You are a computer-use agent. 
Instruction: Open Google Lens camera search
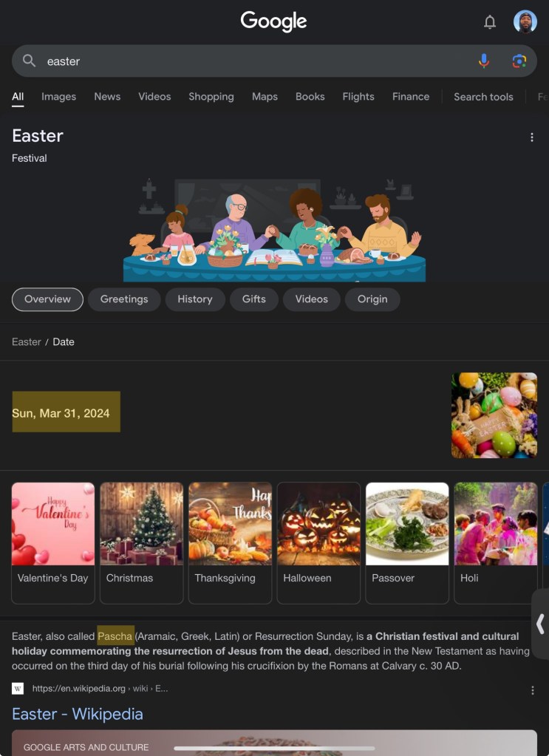click(x=519, y=61)
